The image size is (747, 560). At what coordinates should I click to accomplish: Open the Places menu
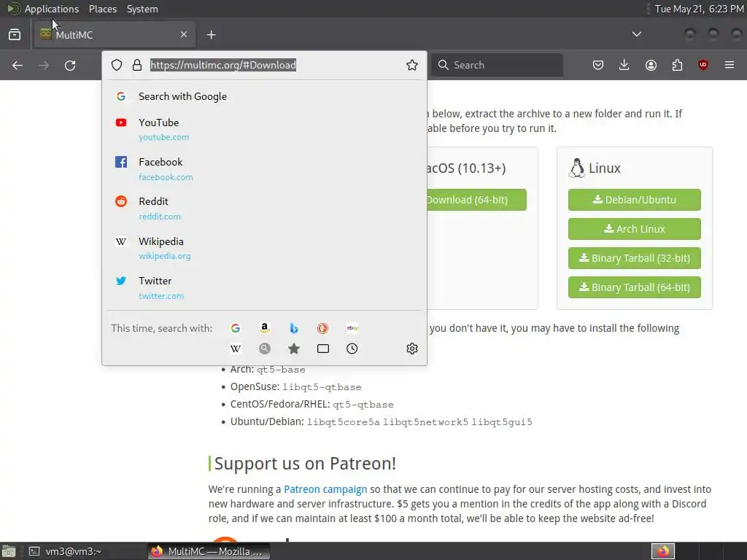(x=102, y=9)
